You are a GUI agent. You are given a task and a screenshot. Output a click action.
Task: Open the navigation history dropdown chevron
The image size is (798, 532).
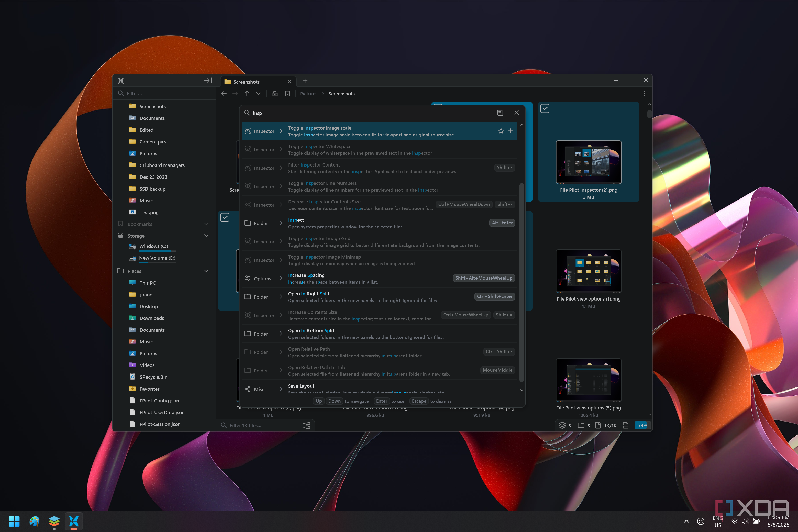[258, 94]
